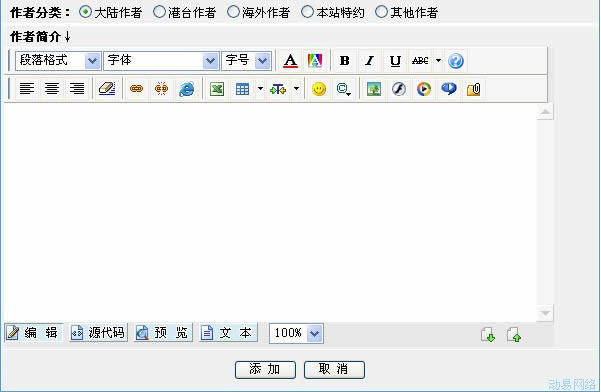This screenshot has height=392, width=601.
Task: Click the 取消 button
Action: coord(334,369)
